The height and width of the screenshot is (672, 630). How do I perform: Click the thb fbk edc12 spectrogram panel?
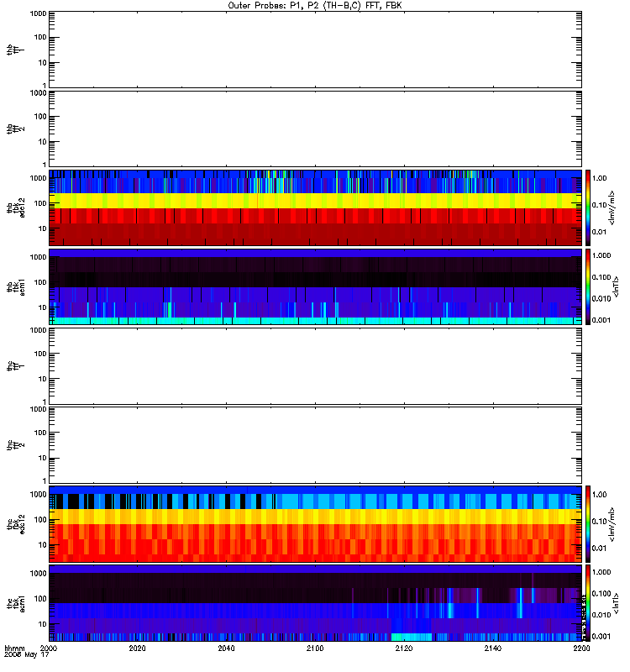(315, 207)
